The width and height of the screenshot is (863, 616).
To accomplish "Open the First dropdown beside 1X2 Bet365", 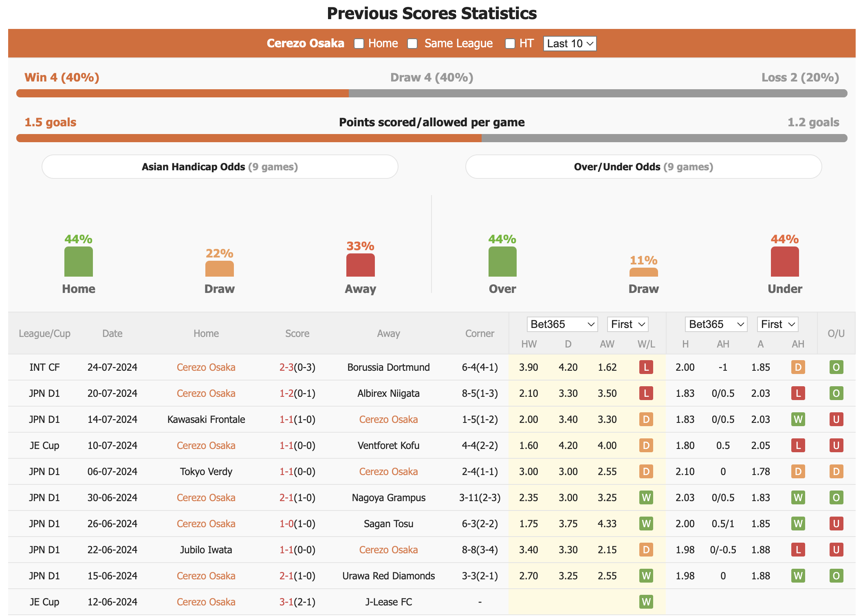I will (627, 324).
